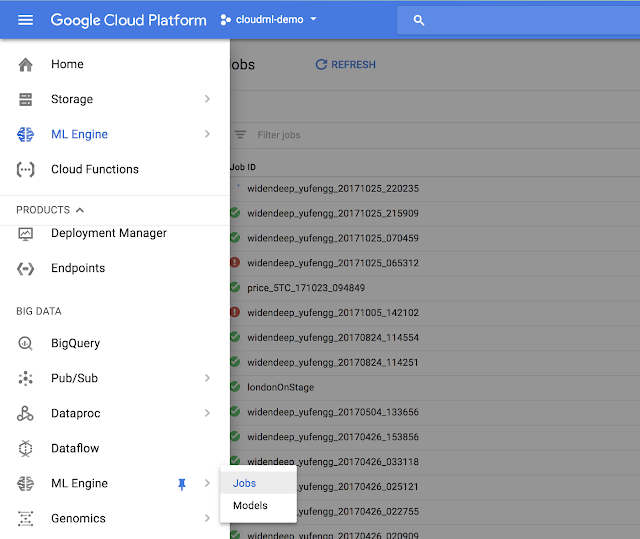Click the filter jobs icon

[240, 135]
